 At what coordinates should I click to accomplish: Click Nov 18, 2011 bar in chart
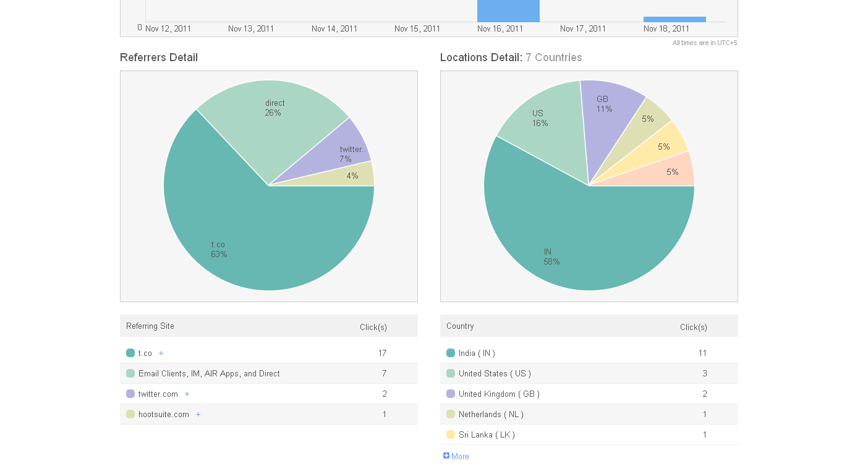coord(674,19)
